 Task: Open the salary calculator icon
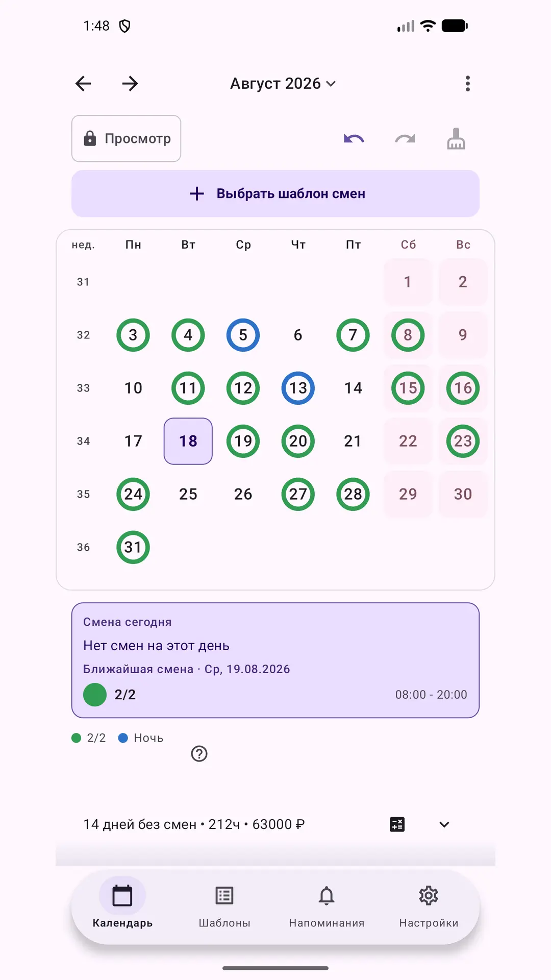coord(397,824)
